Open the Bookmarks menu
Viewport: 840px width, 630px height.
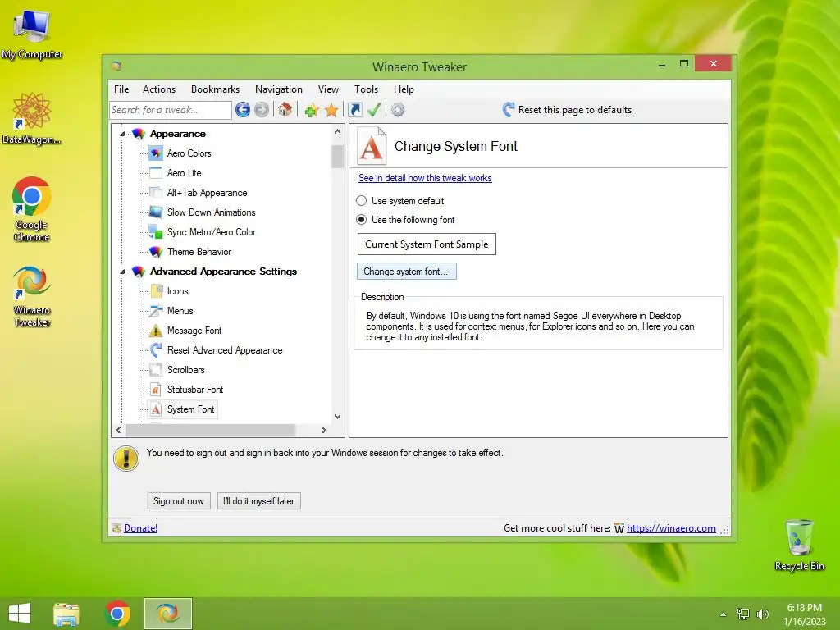point(216,89)
